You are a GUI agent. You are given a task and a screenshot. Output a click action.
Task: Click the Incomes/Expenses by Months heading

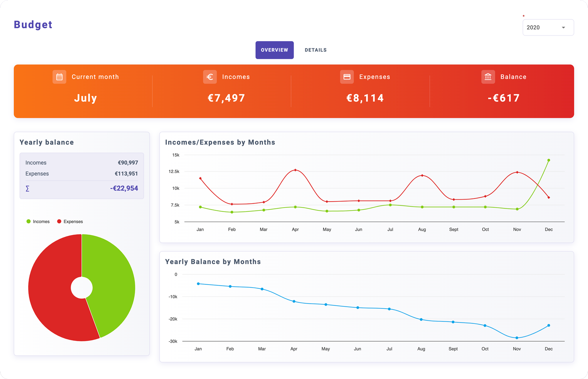[220, 143]
